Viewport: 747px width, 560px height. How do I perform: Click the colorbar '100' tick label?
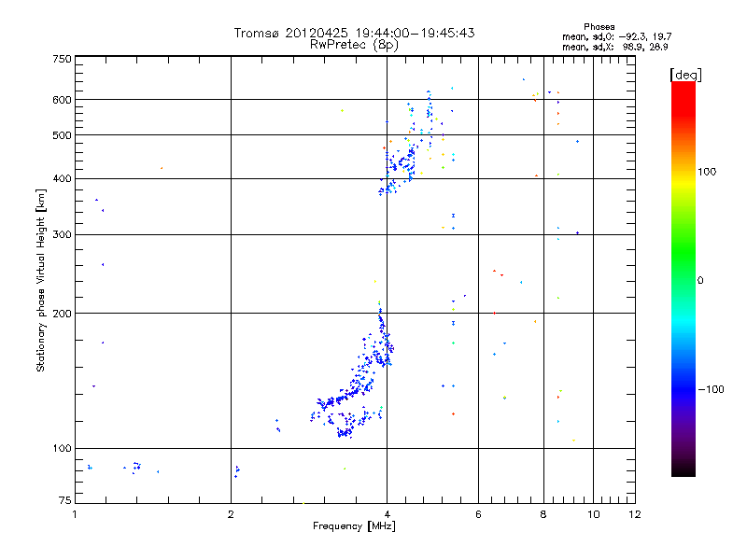707,172
